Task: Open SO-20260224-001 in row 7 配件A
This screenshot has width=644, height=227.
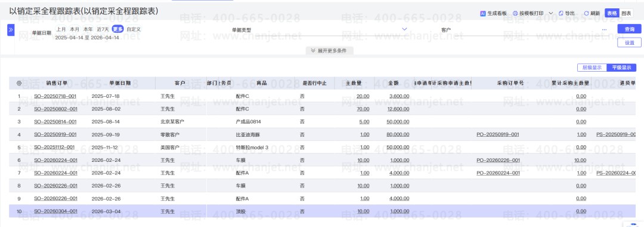Action: [55, 173]
